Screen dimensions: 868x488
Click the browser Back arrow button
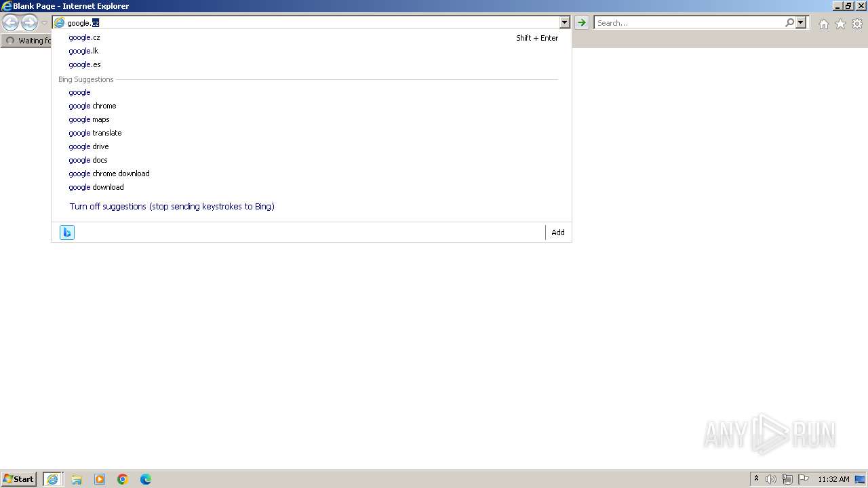coord(10,23)
